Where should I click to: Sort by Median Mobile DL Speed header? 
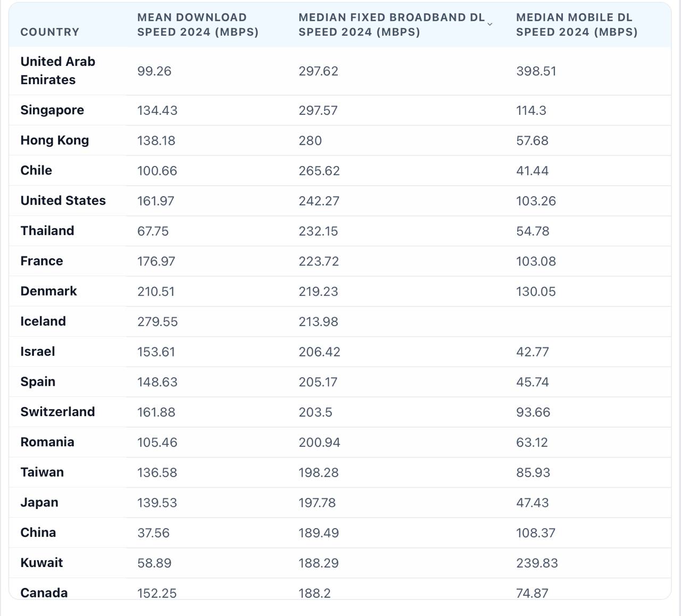576,25
